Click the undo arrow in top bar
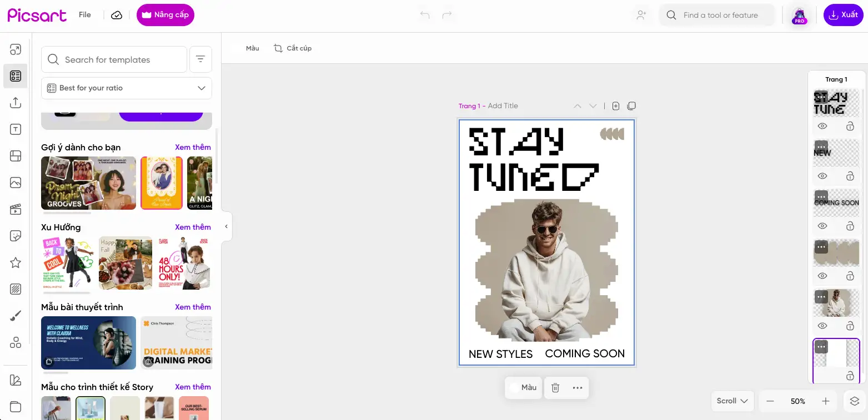Screen dimensions: 868x420 tap(425, 15)
